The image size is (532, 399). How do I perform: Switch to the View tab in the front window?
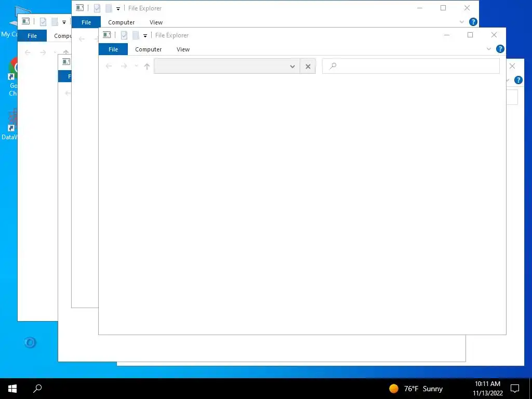183,49
